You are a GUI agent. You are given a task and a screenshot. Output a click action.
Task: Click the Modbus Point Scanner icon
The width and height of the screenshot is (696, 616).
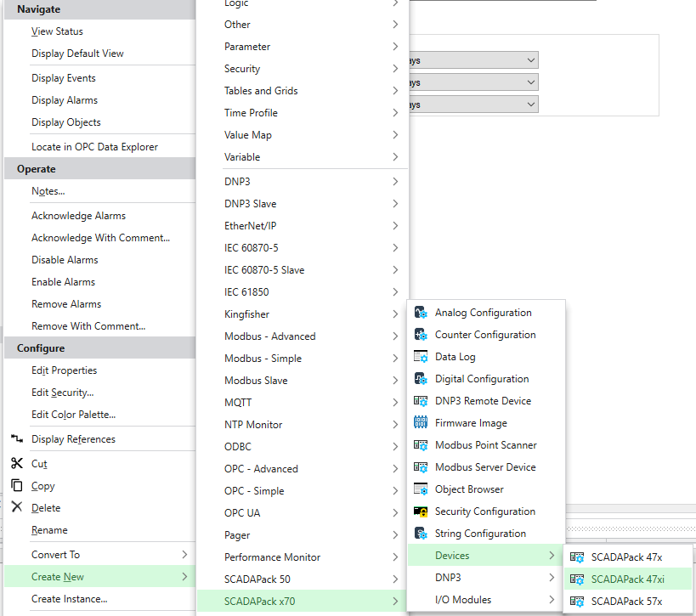click(421, 445)
